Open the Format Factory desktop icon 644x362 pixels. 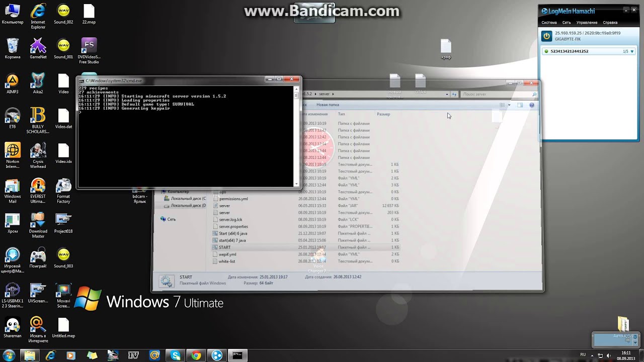click(x=63, y=191)
